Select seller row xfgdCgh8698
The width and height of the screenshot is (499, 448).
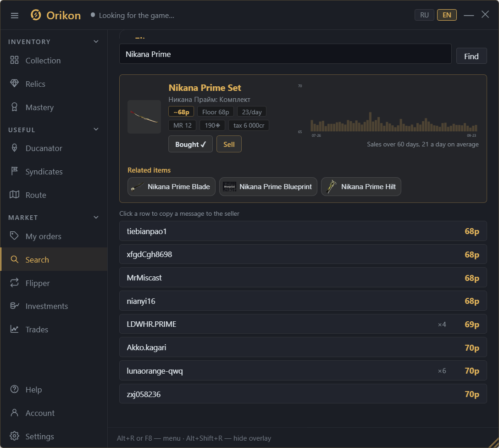(x=303, y=254)
